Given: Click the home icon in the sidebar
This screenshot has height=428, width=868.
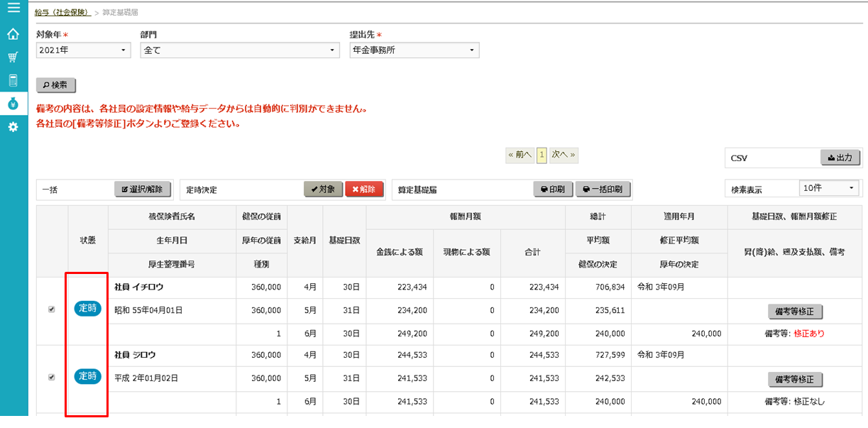Looking at the screenshot, I should [x=13, y=33].
